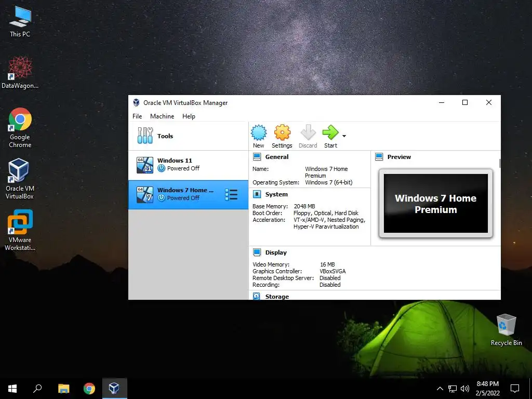Open the Help menu

point(189,116)
